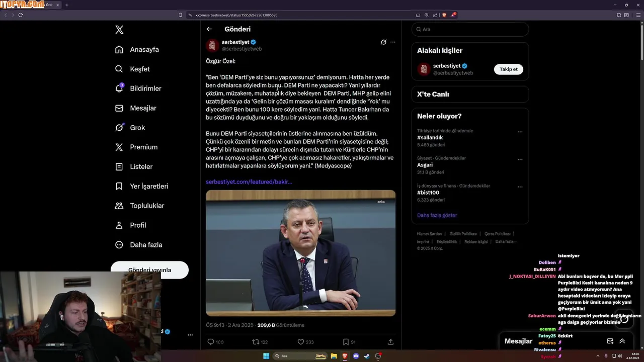Click the zoom magnifier icon in address bar
This screenshot has width=644, height=362.
[427, 15]
